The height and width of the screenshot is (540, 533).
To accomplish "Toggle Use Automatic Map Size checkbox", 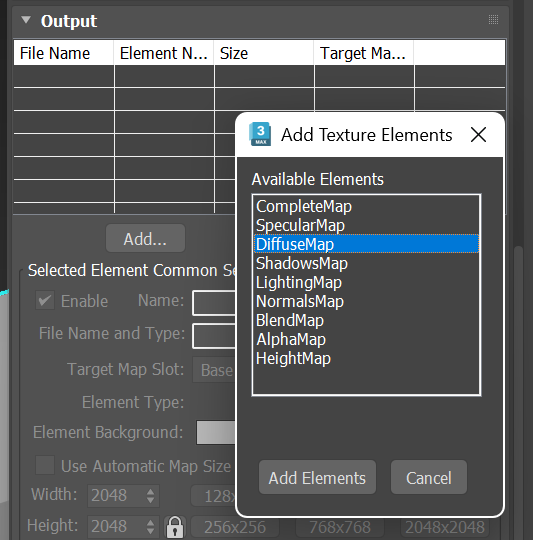I will tap(45, 465).
